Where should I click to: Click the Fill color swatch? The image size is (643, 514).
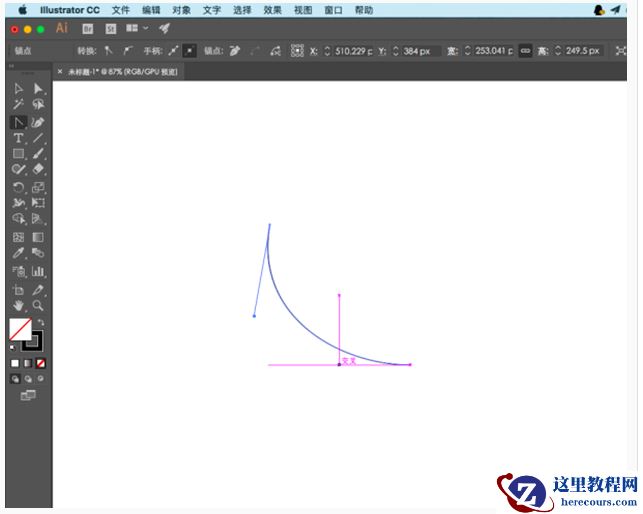[20, 329]
